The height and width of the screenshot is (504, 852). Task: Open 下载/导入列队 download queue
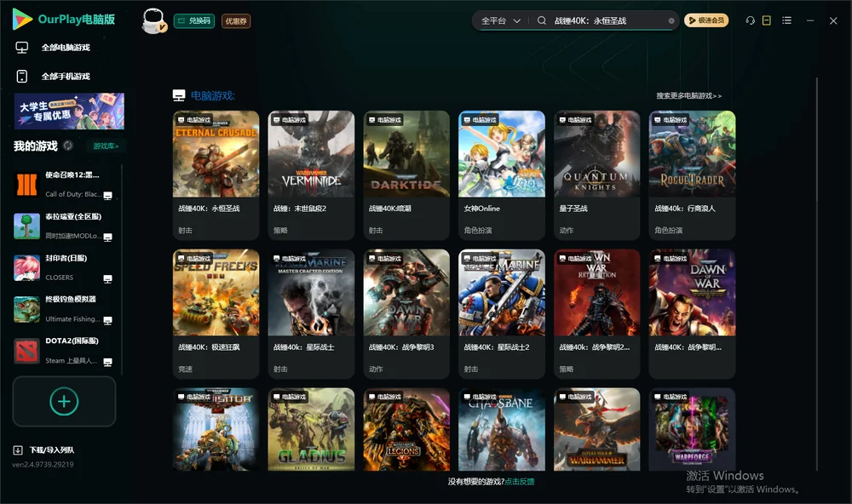click(44, 450)
